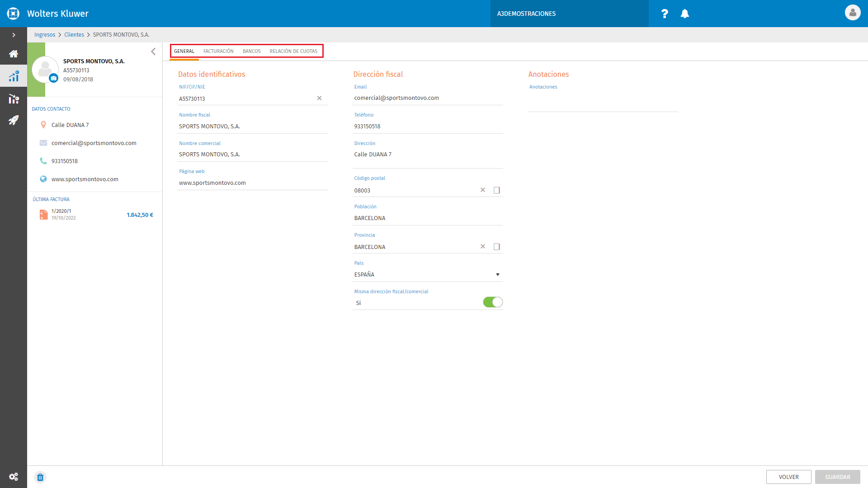Clear the Código postal value with X
868x488 pixels.
point(483,190)
